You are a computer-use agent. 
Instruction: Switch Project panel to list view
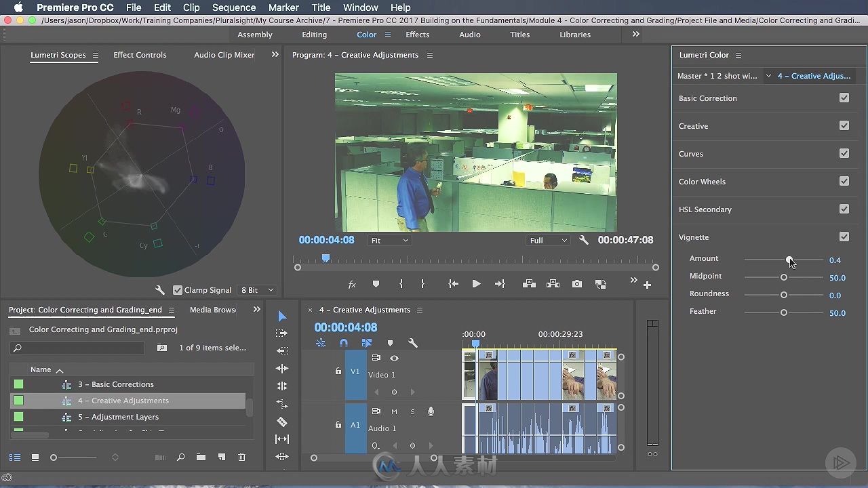click(x=15, y=457)
